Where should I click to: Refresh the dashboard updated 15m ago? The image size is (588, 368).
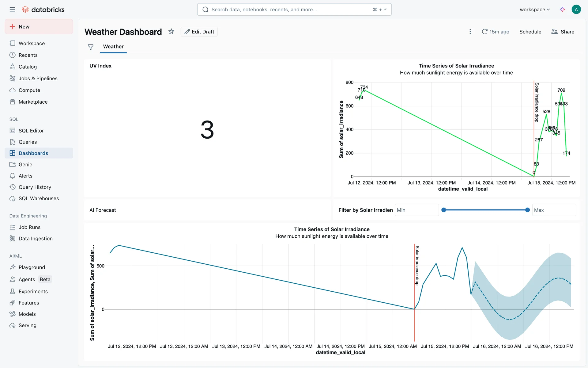click(x=495, y=32)
